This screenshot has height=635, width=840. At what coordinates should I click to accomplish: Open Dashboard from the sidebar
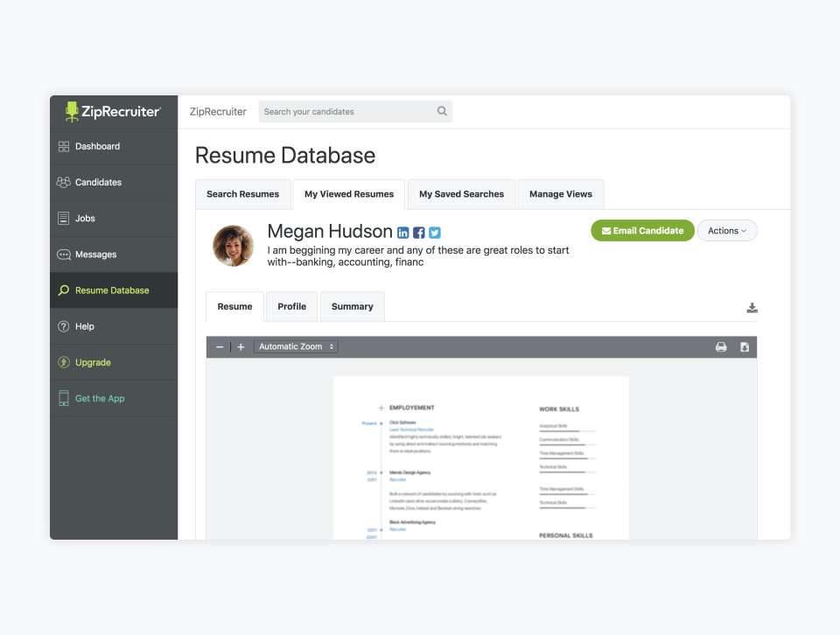tap(97, 146)
